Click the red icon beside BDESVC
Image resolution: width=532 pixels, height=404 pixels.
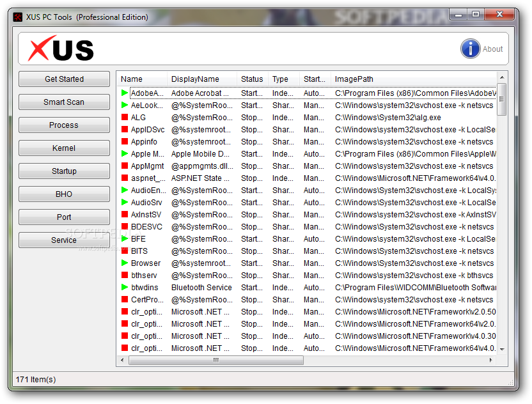pyautogui.click(x=125, y=226)
